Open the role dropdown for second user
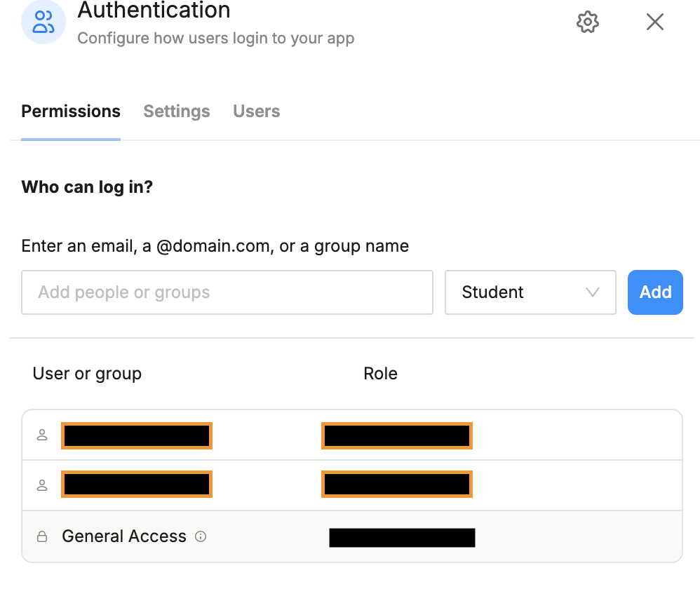 tap(396, 485)
